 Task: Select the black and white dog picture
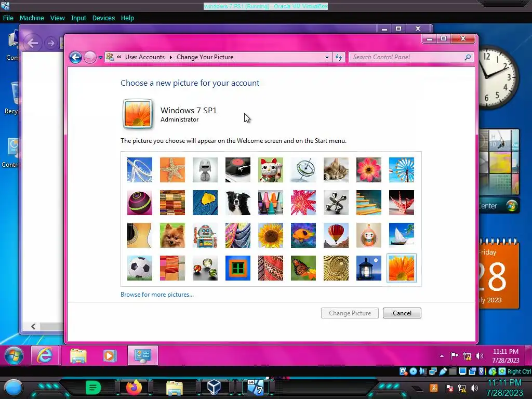point(238,203)
